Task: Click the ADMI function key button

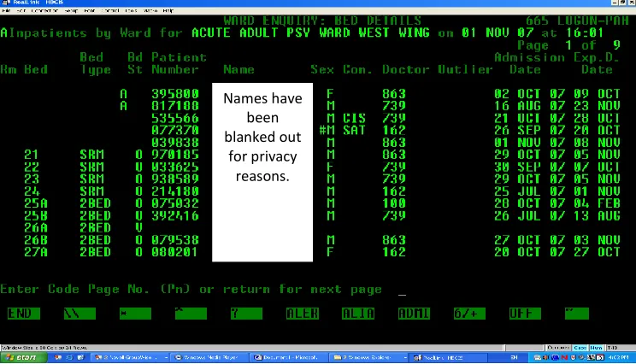Action: (x=414, y=314)
